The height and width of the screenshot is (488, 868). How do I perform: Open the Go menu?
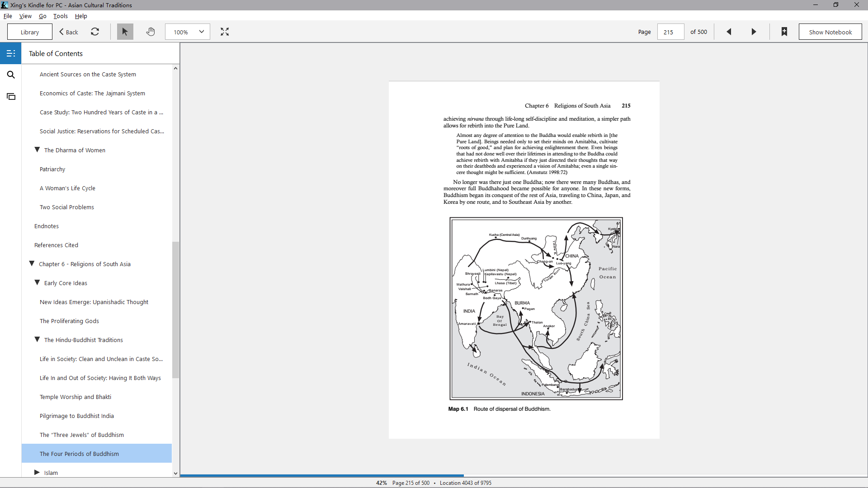tap(42, 16)
